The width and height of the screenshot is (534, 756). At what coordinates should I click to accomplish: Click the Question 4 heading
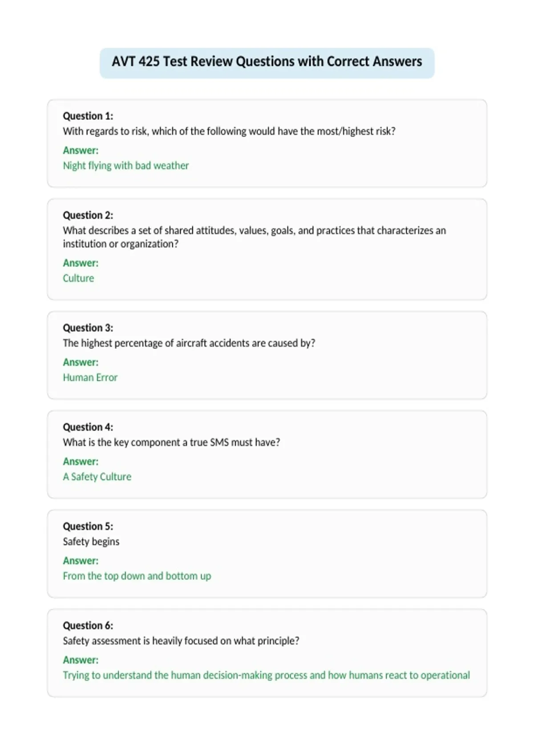click(x=88, y=427)
